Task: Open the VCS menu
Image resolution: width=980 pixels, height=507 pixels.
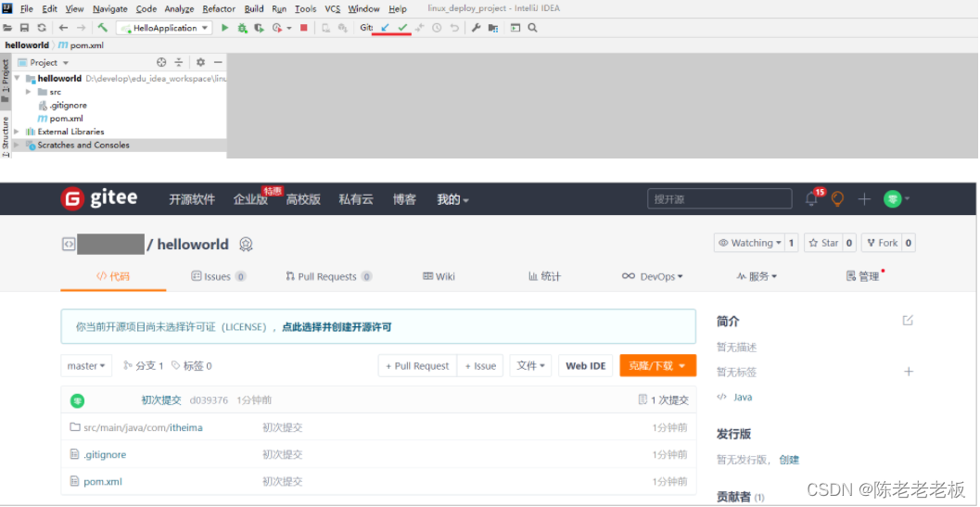Action: coord(333,8)
